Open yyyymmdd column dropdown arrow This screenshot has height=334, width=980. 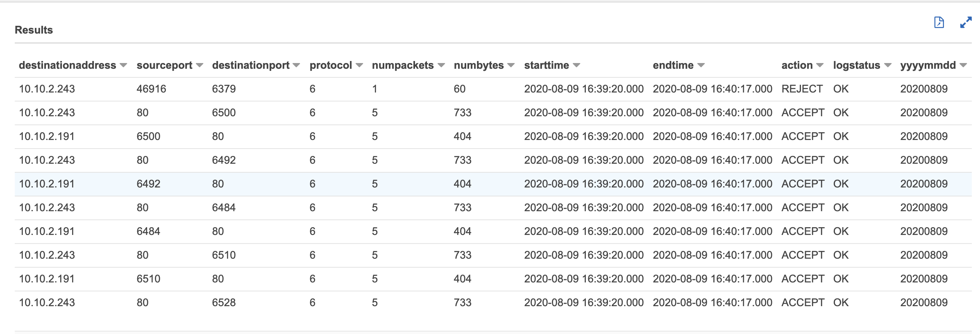pos(963,65)
